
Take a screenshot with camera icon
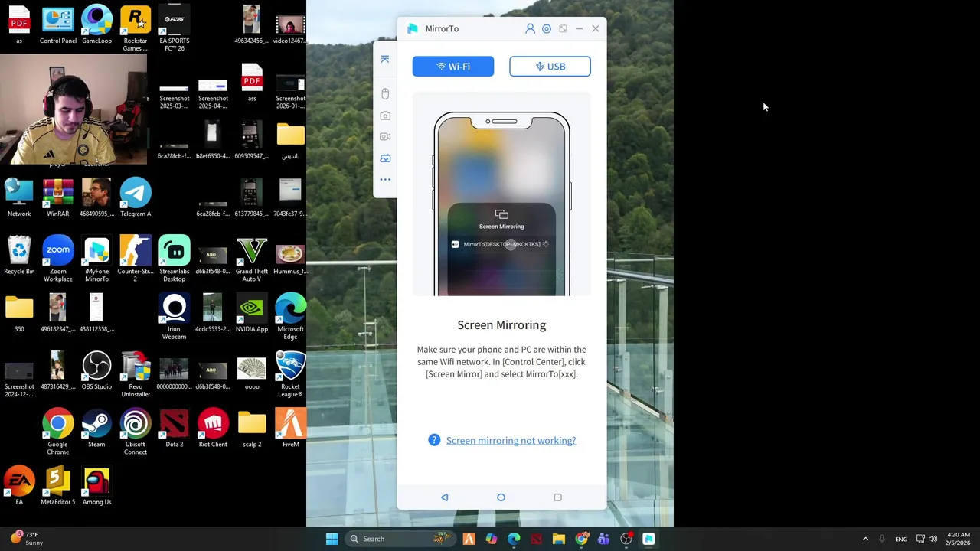coord(385,116)
